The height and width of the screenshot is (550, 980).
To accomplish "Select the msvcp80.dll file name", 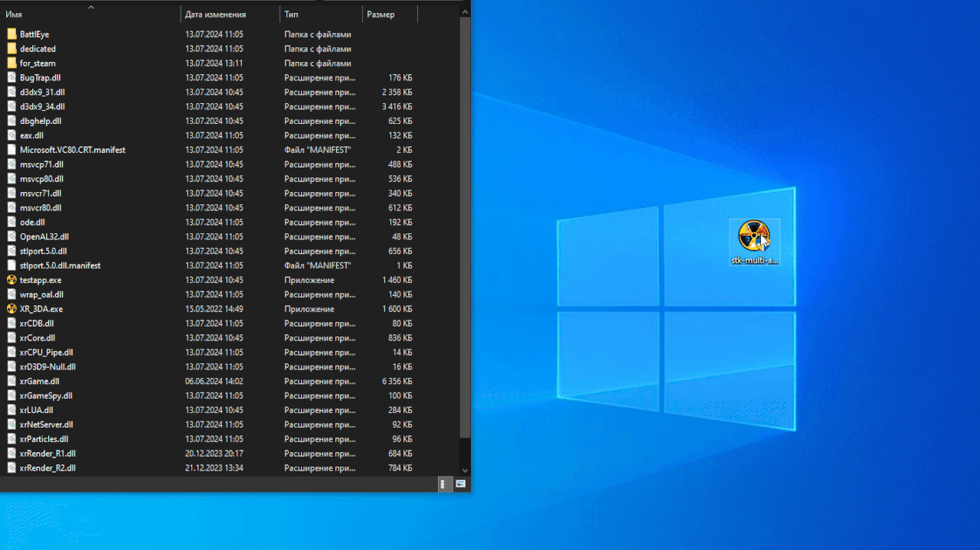I will [41, 179].
